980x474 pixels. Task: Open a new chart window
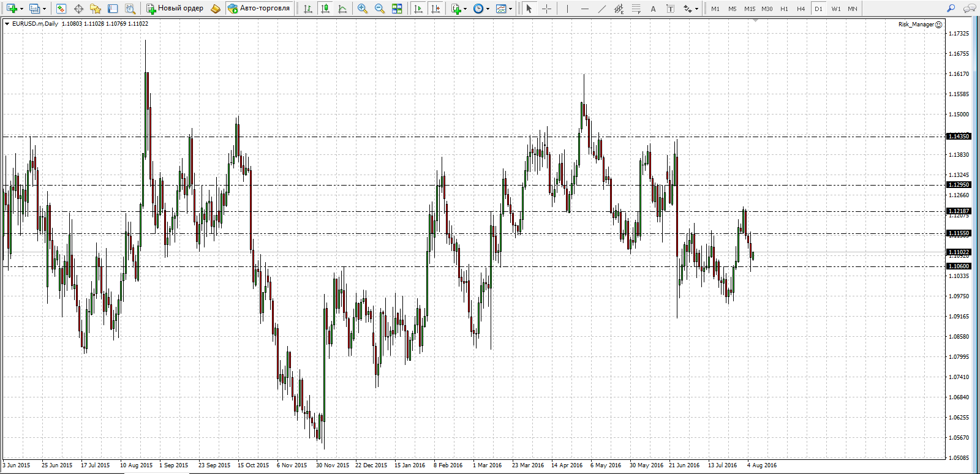coord(12,9)
